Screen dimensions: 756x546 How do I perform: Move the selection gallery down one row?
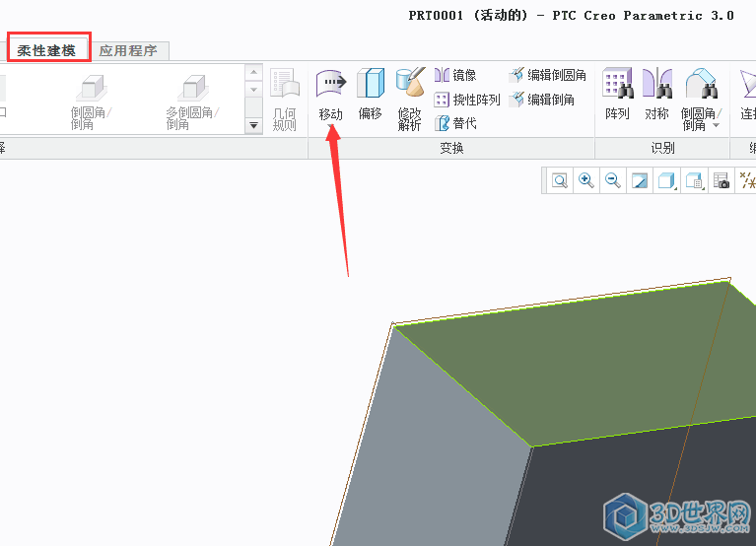pyautogui.click(x=253, y=90)
